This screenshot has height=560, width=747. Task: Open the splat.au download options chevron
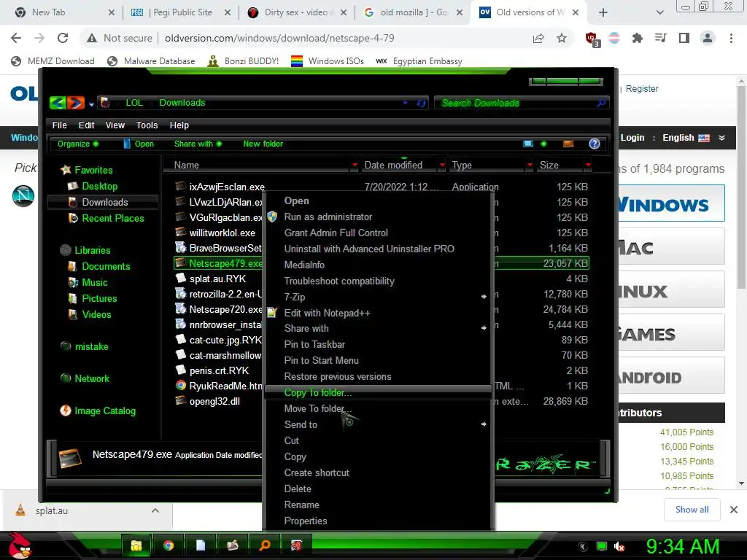click(x=155, y=510)
